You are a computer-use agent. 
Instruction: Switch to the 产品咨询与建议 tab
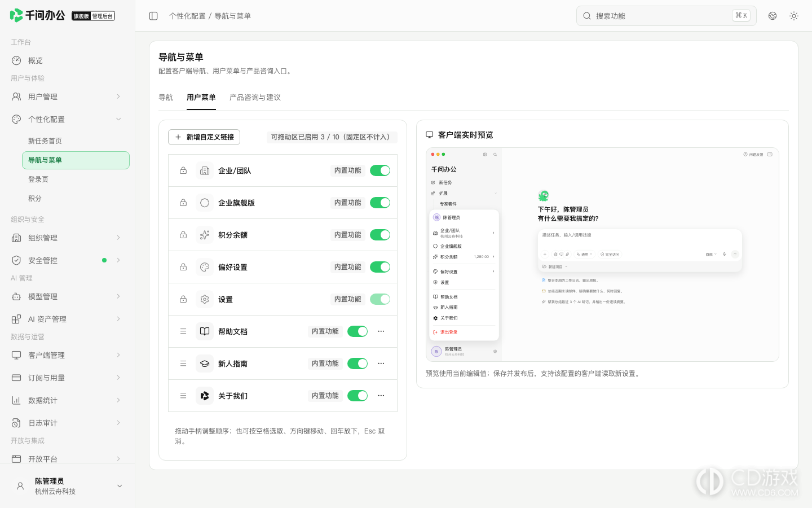coord(255,97)
